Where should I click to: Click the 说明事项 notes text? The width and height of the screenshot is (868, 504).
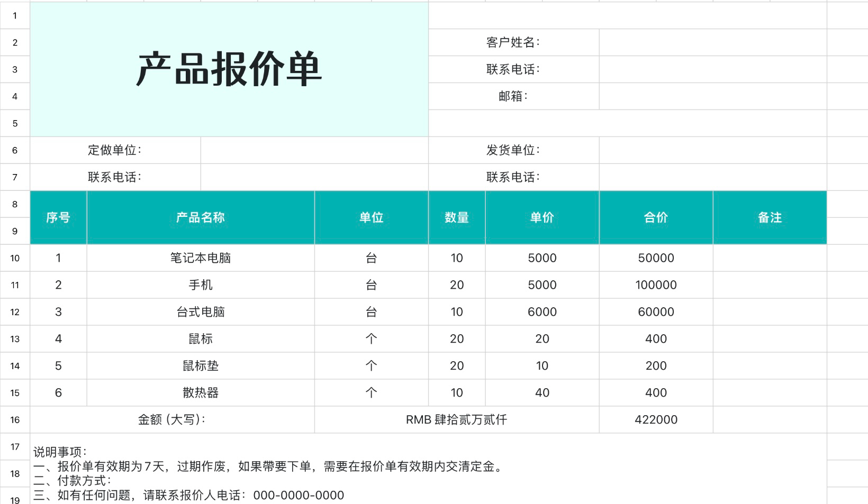pos(60,452)
